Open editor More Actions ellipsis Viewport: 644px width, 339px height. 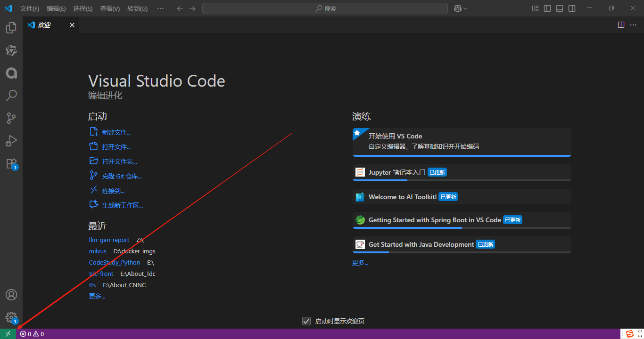click(x=633, y=25)
